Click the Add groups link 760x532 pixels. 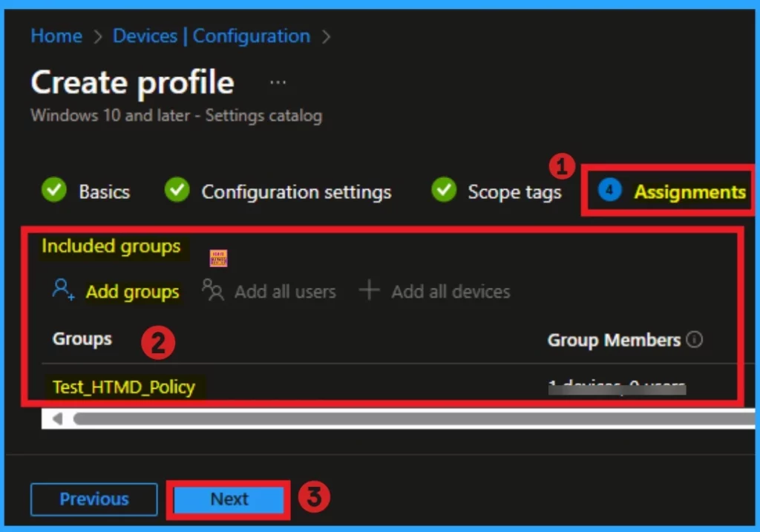132,292
